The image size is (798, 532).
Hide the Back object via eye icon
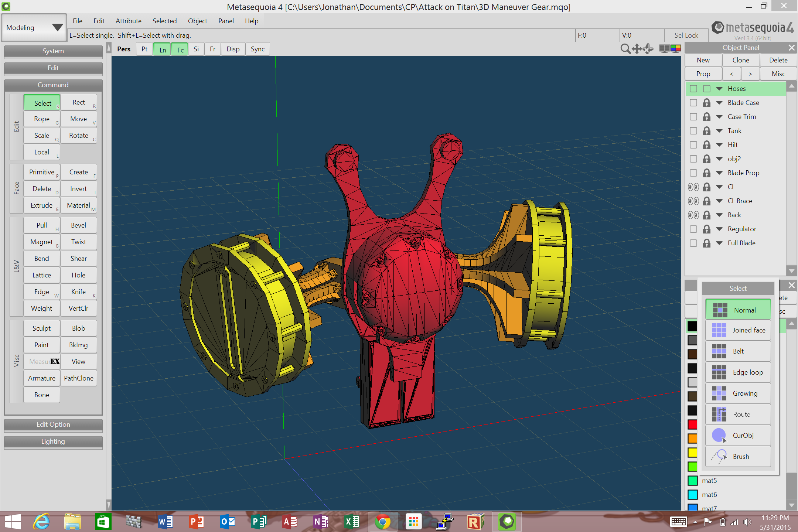[x=693, y=215]
